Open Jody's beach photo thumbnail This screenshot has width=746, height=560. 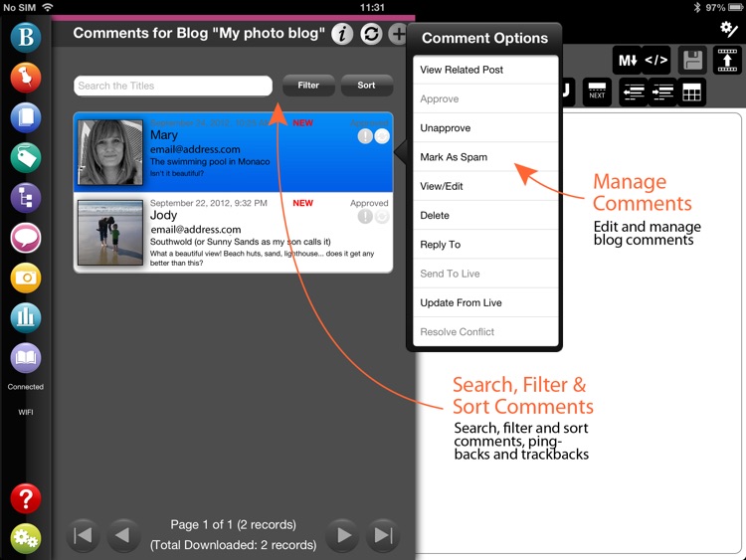(x=110, y=233)
